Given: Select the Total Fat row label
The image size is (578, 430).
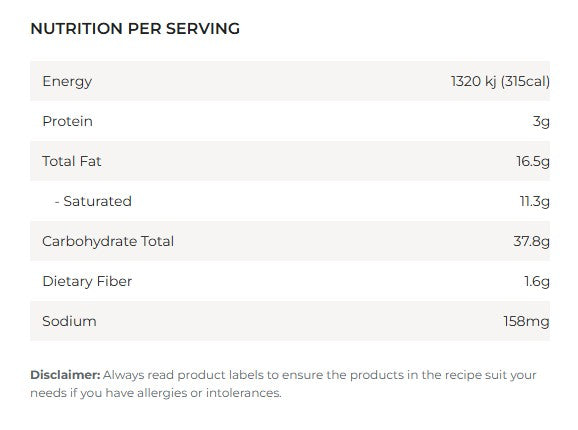Looking at the screenshot, I should click(72, 161).
